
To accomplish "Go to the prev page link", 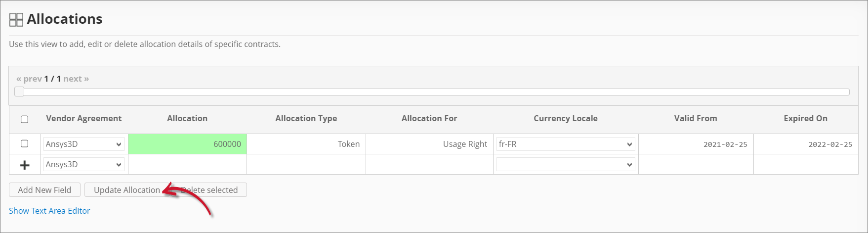I will 29,79.
